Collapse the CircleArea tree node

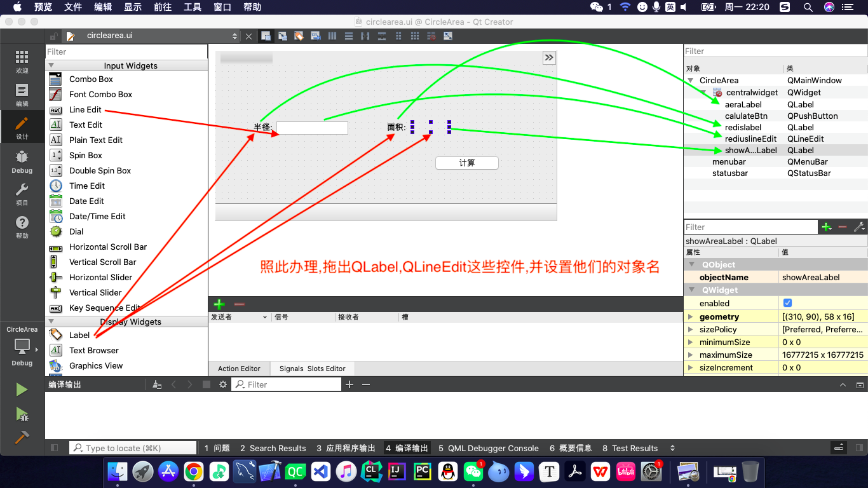pyautogui.click(x=691, y=81)
